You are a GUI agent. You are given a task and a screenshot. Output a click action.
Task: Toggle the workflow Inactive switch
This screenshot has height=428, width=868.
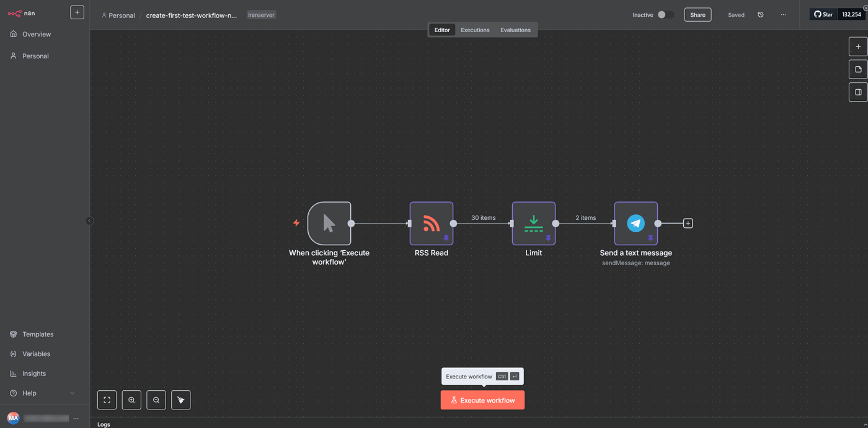665,15
